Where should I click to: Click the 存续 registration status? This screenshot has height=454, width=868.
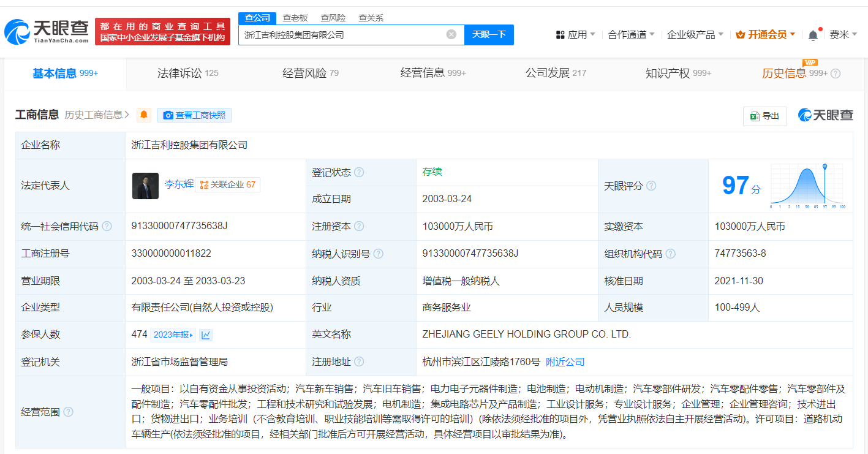pyautogui.click(x=432, y=172)
